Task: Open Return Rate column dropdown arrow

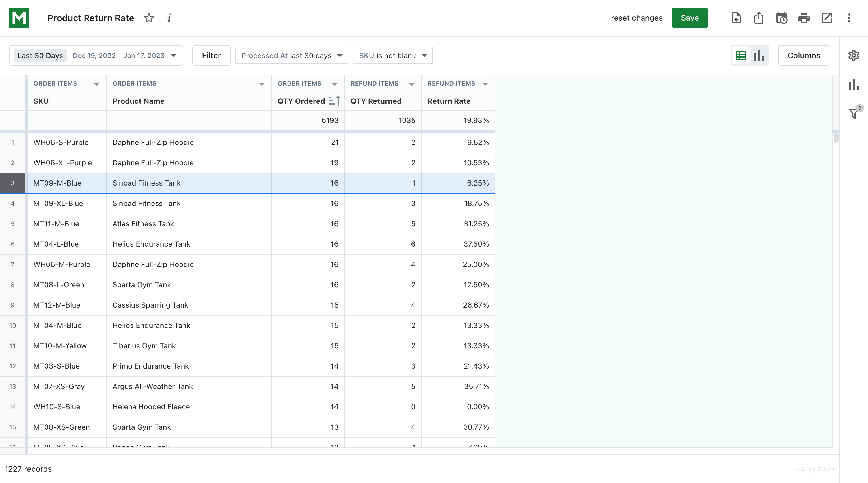Action: click(x=485, y=84)
